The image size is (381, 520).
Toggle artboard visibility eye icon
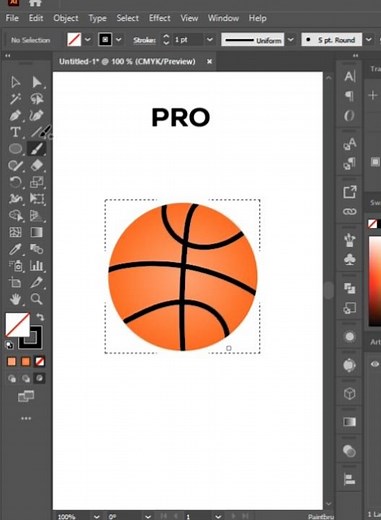[375, 364]
